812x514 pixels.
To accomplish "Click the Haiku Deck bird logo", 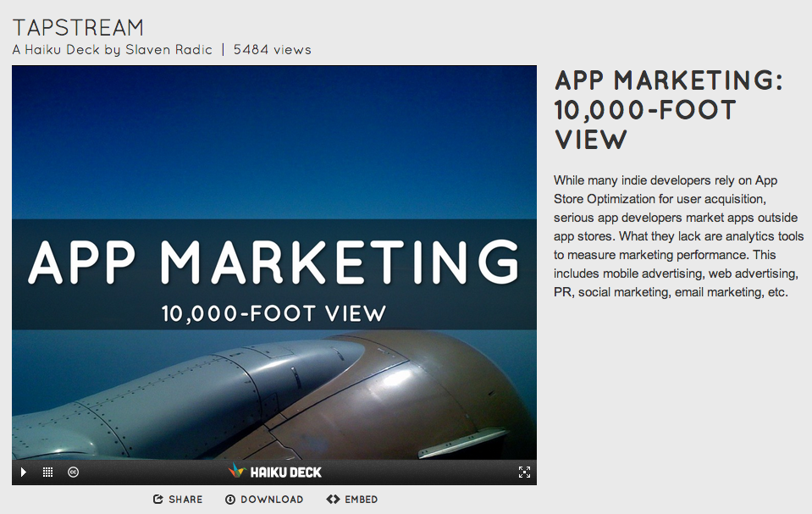I will click(x=236, y=472).
